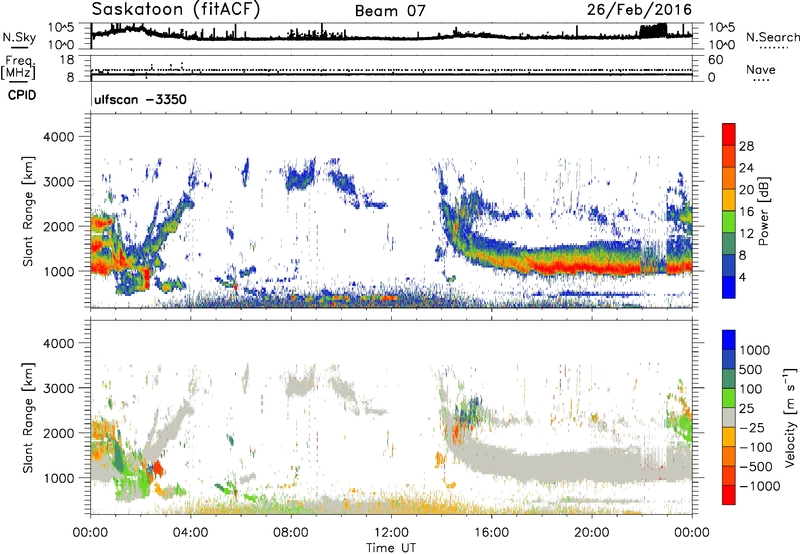Pick the red top segment of power color bar
Screen dimensions: 800x554
pyautogui.click(x=729, y=135)
